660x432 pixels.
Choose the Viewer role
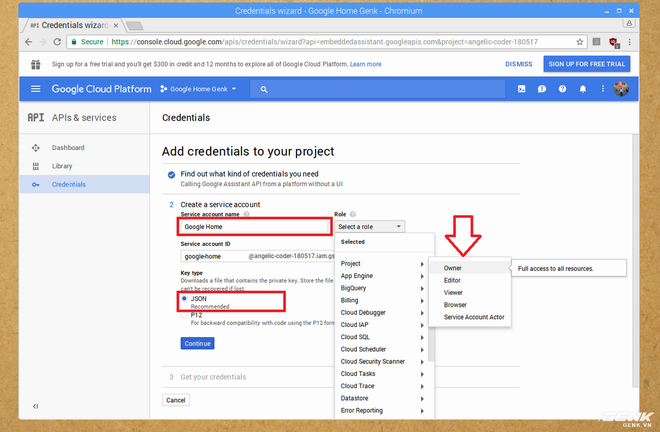[x=470, y=293]
